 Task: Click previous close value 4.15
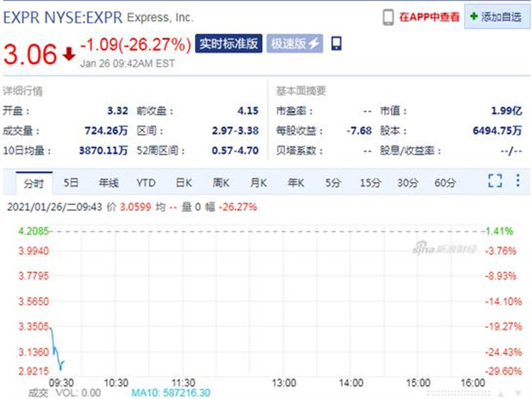247,110
